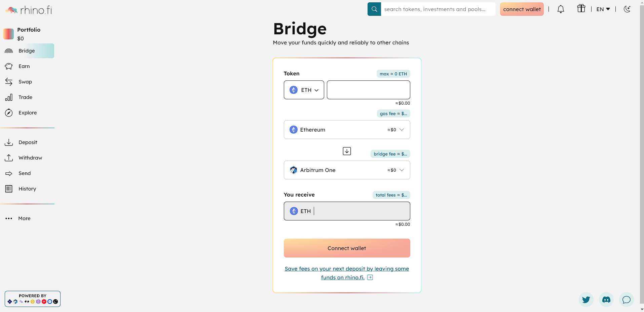The height and width of the screenshot is (312, 644).
Task: Click the bridge fee badge
Action: [x=390, y=154]
